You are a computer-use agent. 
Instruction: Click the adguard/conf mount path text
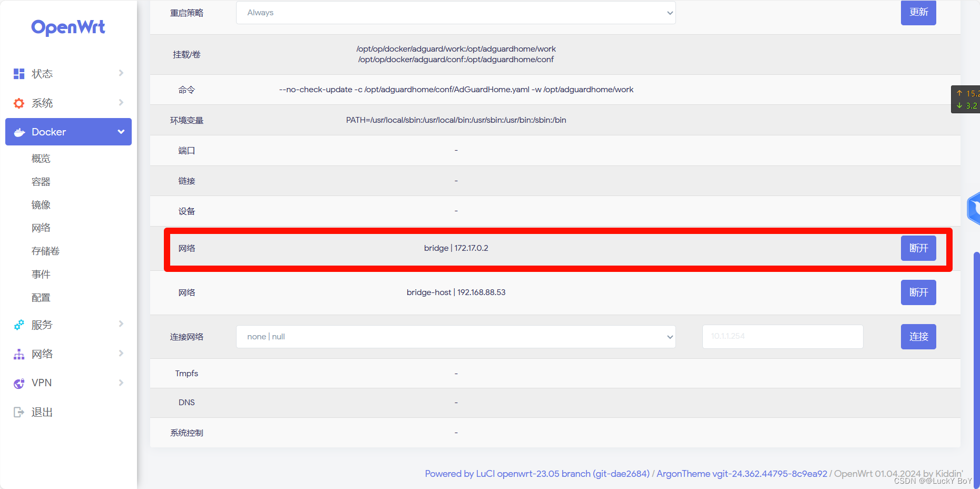click(456, 60)
